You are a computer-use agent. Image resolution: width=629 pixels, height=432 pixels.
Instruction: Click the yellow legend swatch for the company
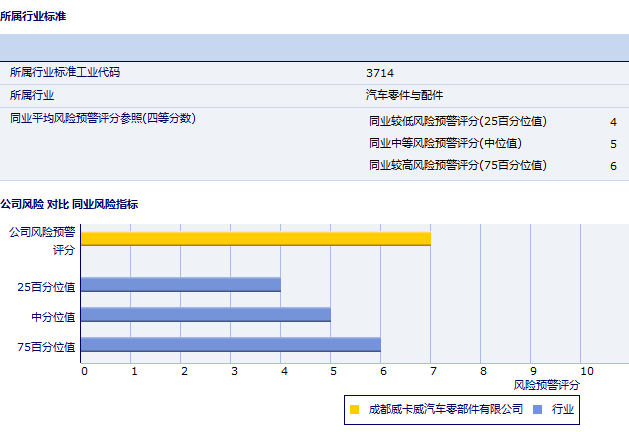point(354,409)
